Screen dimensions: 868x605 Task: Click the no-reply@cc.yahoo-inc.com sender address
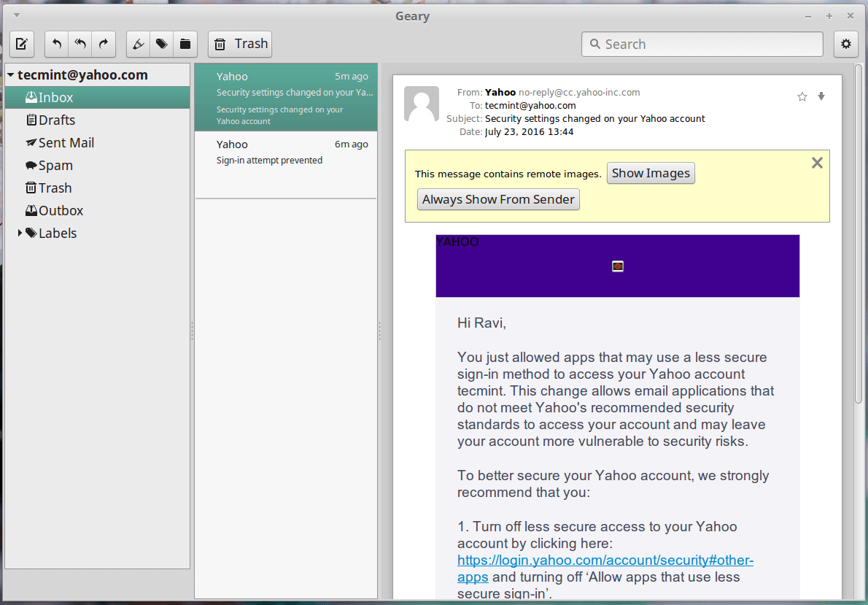pos(579,93)
